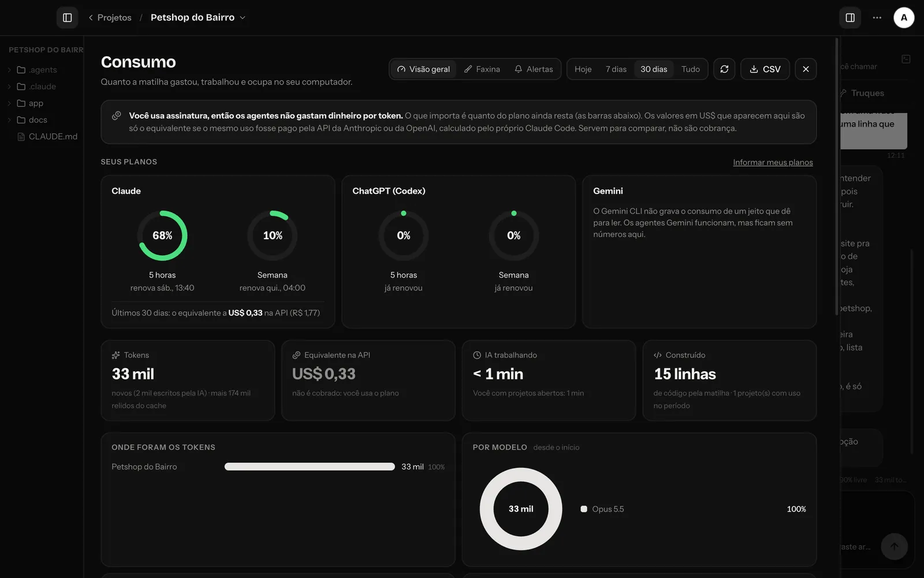Click the refresh consumption data icon
This screenshot has width=924, height=578.
click(x=724, y=69)
